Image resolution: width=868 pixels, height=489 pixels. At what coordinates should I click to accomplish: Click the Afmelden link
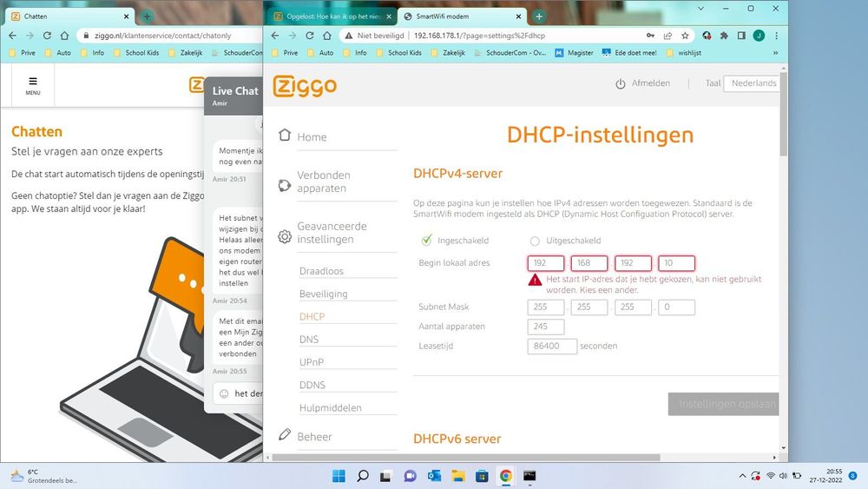(650, 83)
